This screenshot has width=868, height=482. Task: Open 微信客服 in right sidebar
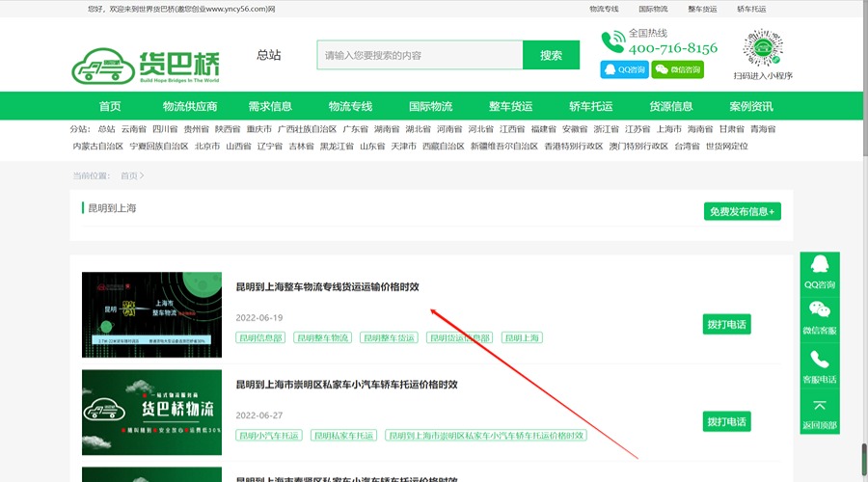(820, 318)
